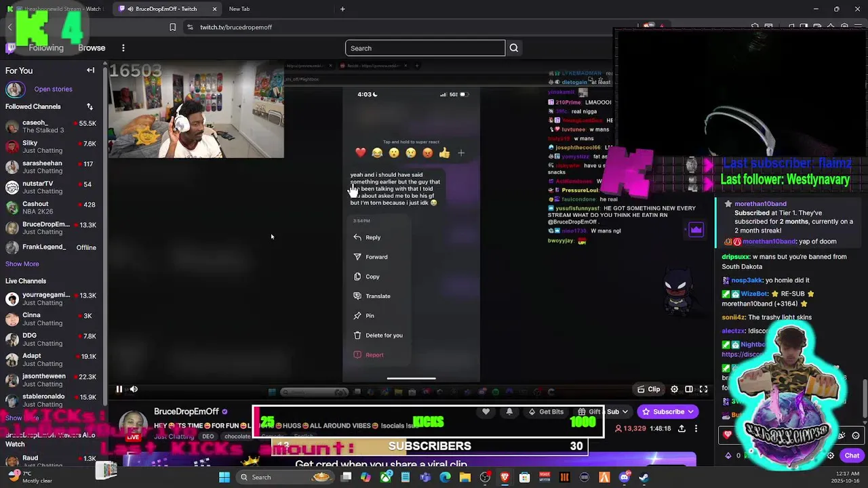Click the magnifier search button
The height and width of the screenshot is (488, 868).
point(513,48)
